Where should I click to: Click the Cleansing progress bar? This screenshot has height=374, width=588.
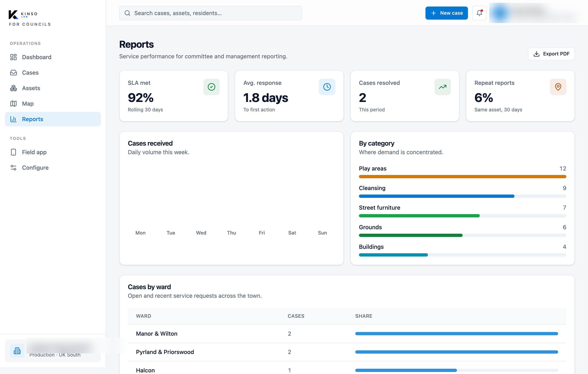(x=462, y=196)
